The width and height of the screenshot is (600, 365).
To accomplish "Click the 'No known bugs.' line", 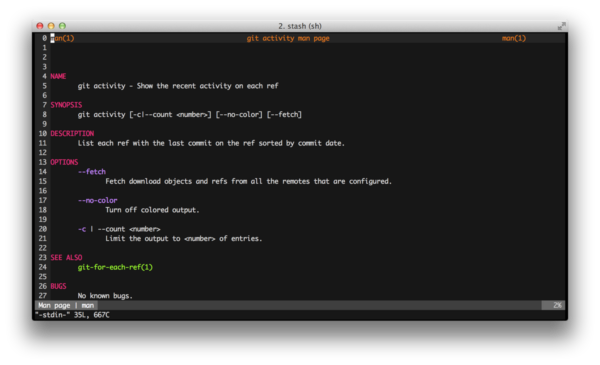I will (x=105, y=296).
